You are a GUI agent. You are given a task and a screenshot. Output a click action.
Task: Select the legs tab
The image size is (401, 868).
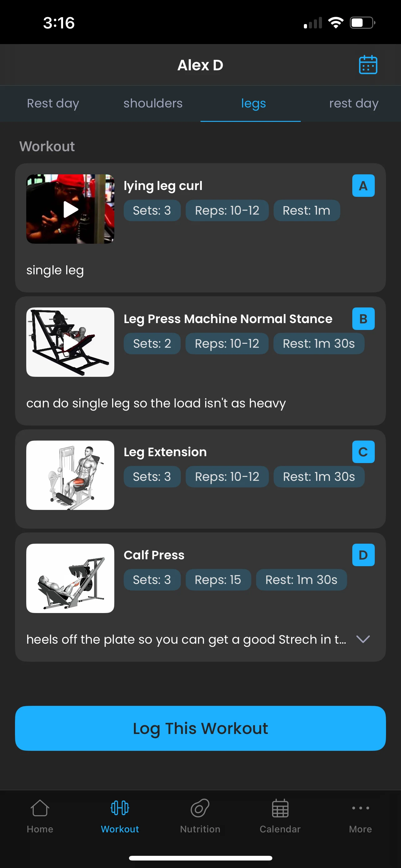tap(253, 103)
